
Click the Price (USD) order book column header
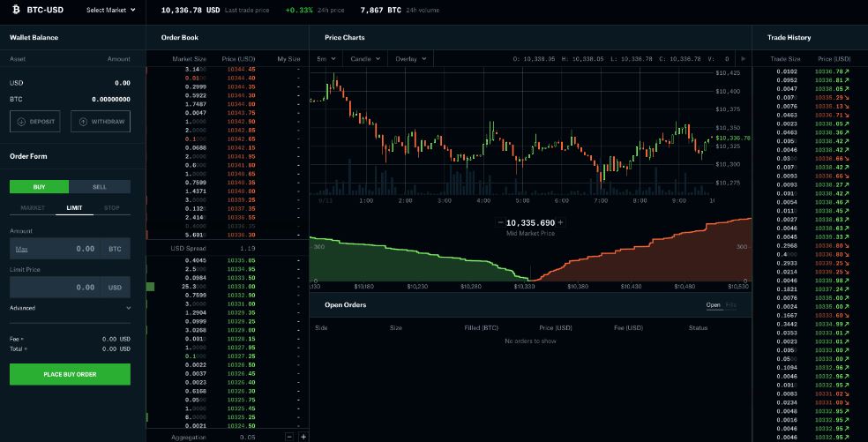click(x=238, y=59)
